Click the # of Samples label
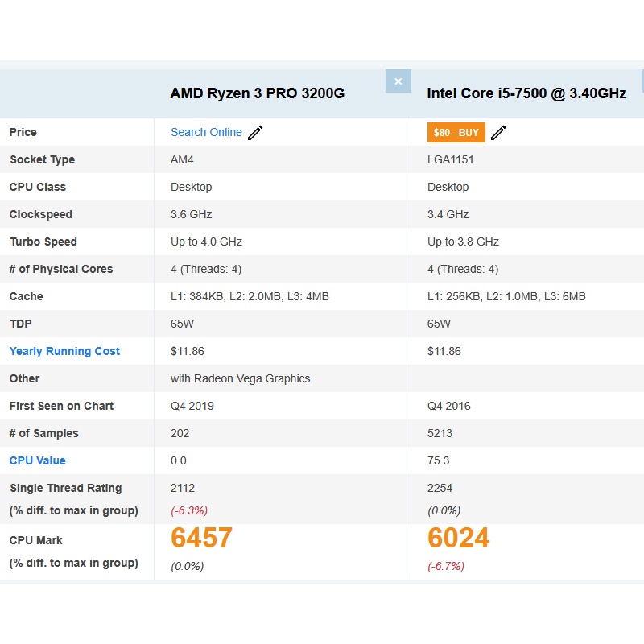 click(x=43, y=433)
